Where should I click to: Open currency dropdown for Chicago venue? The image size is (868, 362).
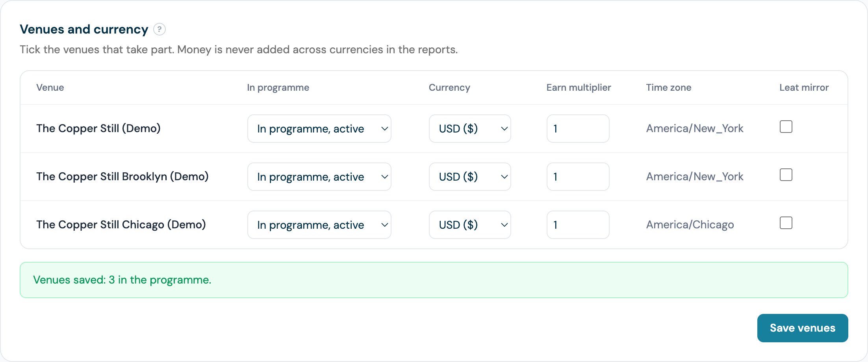(x=470, y=225)
